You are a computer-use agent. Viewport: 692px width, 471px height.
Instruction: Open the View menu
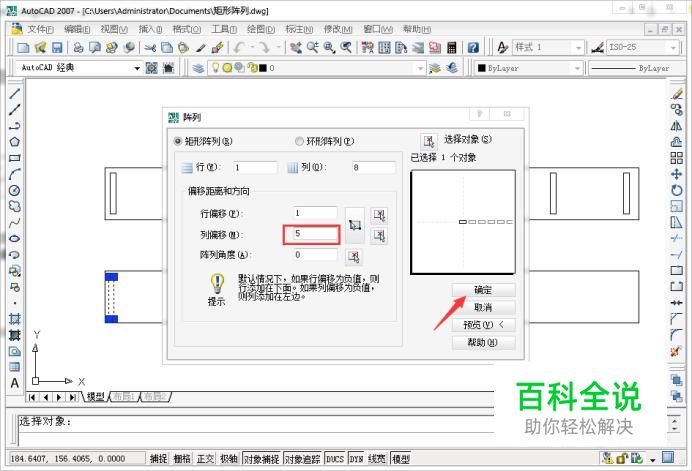(x=114, y=29)
